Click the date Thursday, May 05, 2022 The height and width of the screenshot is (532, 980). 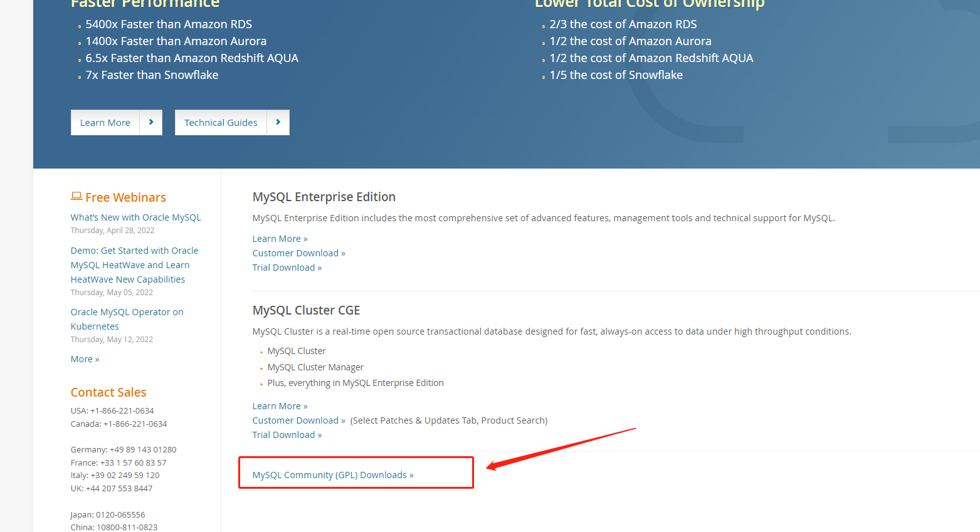[112, 293]
